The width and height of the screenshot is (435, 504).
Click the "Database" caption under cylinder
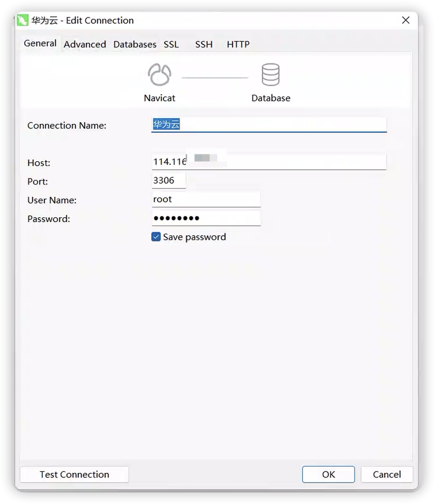coord(271,98)
